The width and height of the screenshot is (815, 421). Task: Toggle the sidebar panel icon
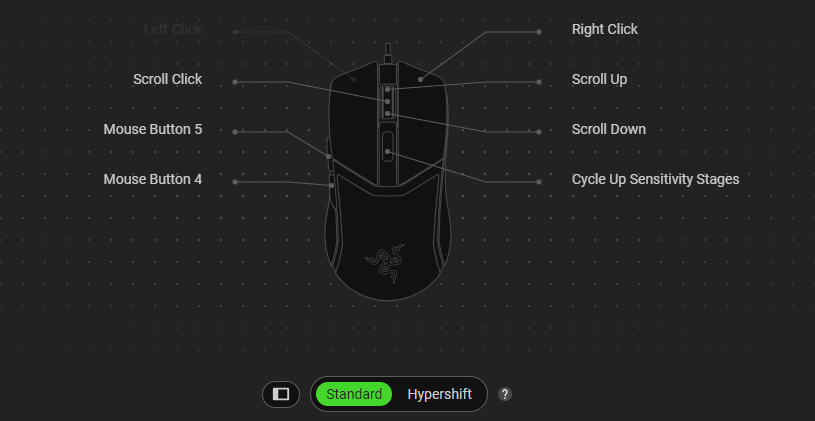point(281,394)
